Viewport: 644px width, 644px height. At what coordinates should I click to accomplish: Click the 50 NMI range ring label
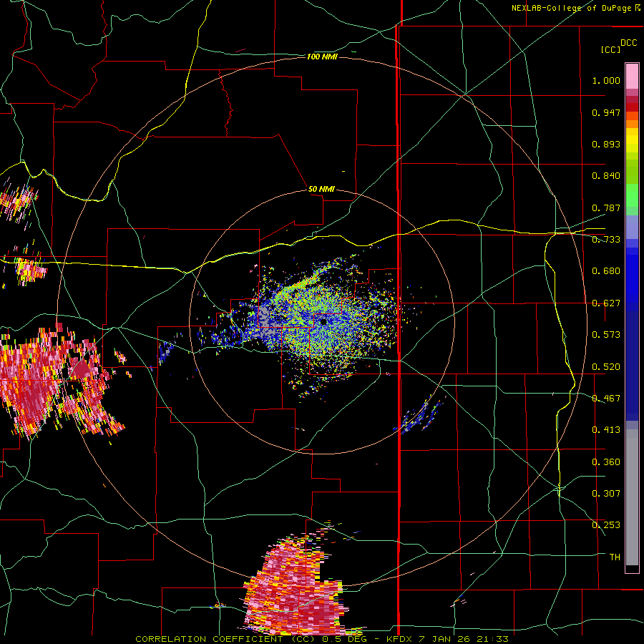321,190
